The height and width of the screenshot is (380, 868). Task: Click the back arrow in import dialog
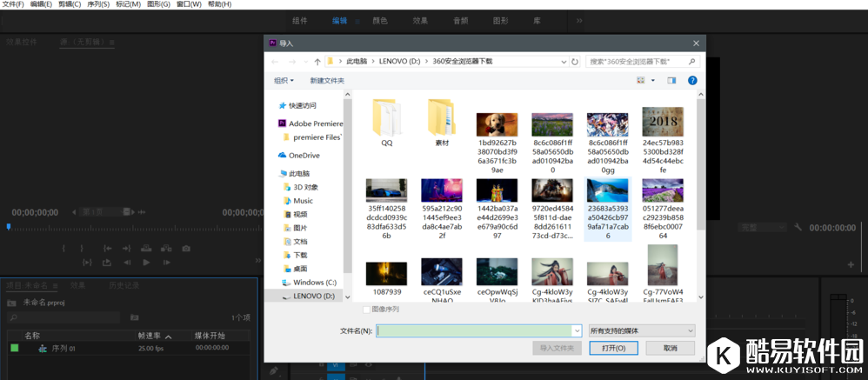275,62
